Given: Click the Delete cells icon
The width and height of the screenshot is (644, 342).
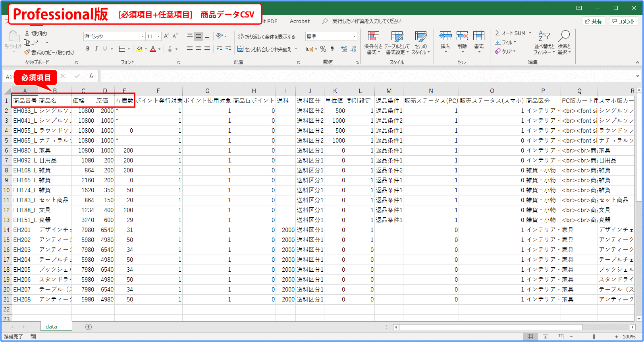Looking at the screenshot, I should click(x=462, y=37).
